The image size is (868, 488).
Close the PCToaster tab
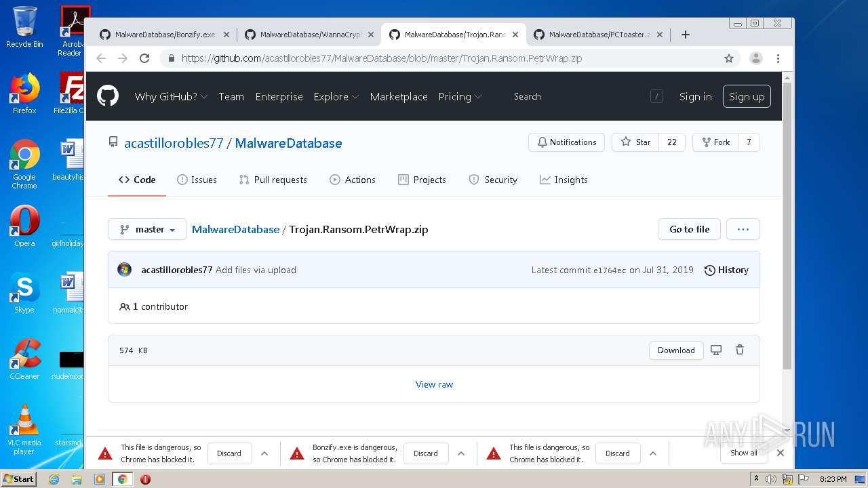click(660, 35)
